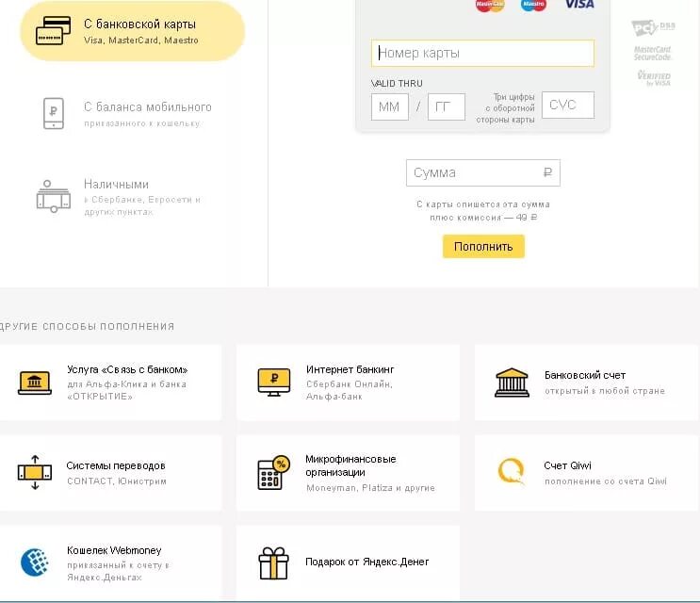Screen dimensions: 700x603
Task: Click the cash terminal icon
Action: (54, 196)
